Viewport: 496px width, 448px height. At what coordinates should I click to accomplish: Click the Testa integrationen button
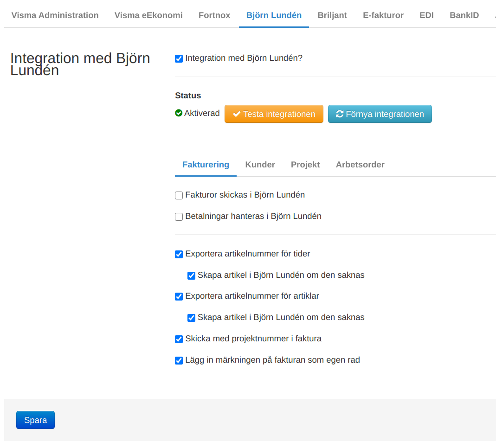click(274, 114)
